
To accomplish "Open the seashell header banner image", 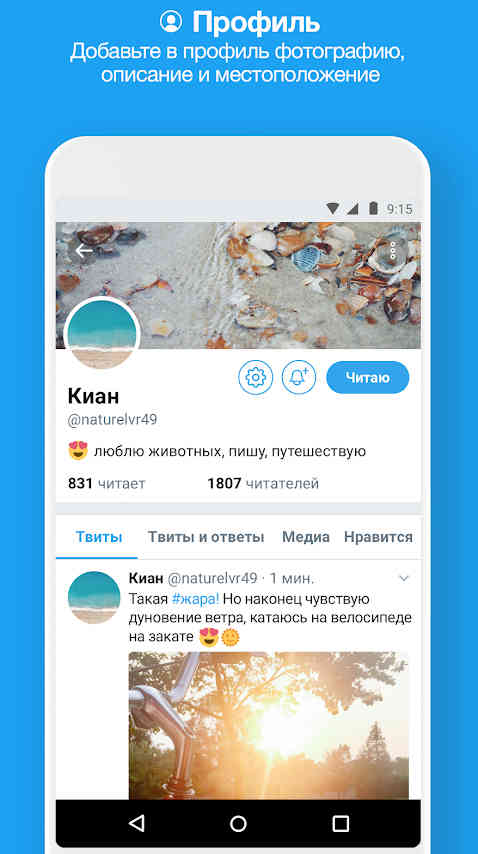I will (x=238, y=285).
